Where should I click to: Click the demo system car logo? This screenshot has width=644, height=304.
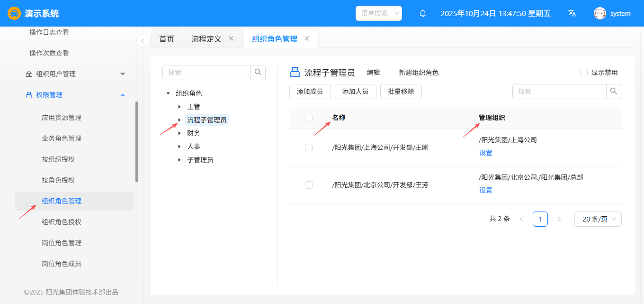[x=14, y=13]
